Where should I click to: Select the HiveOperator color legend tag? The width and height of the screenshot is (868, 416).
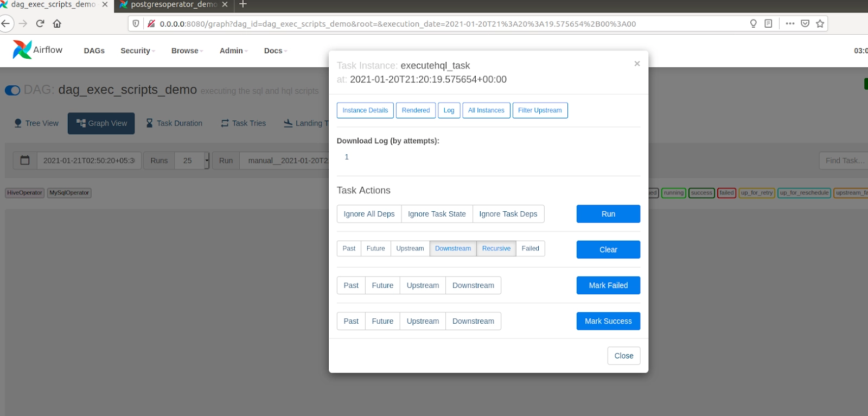click(24, 193)
